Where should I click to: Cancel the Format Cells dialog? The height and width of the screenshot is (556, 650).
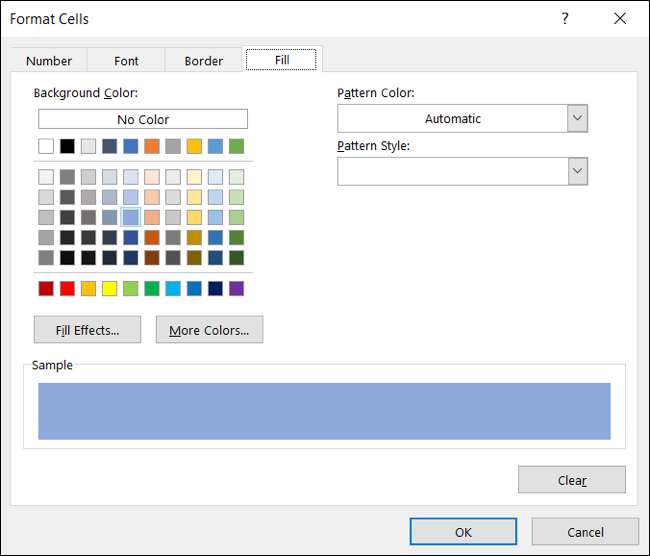tap(585, 532)
